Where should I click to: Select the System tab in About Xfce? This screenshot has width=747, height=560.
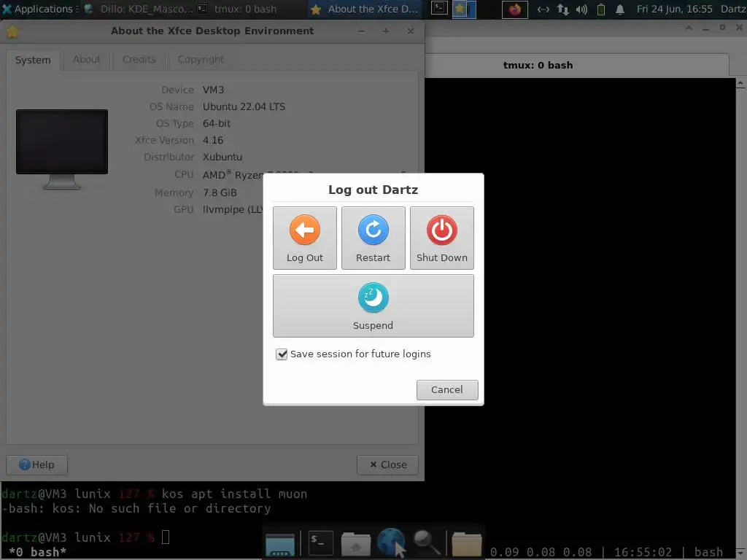coord(33,60)
